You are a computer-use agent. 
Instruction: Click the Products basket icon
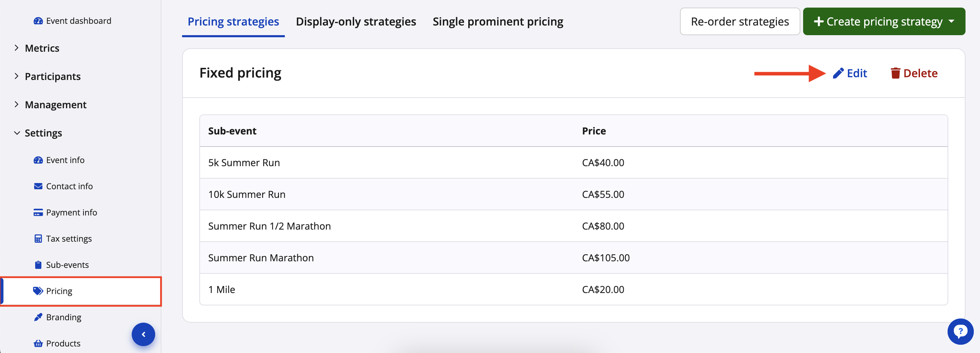pyautogui.click(x=38, y=343)
